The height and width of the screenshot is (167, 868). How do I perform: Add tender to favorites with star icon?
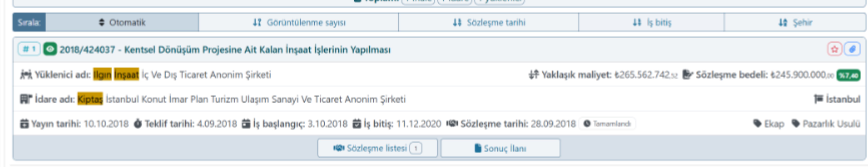pyautogui.click(x=834, y=49)
